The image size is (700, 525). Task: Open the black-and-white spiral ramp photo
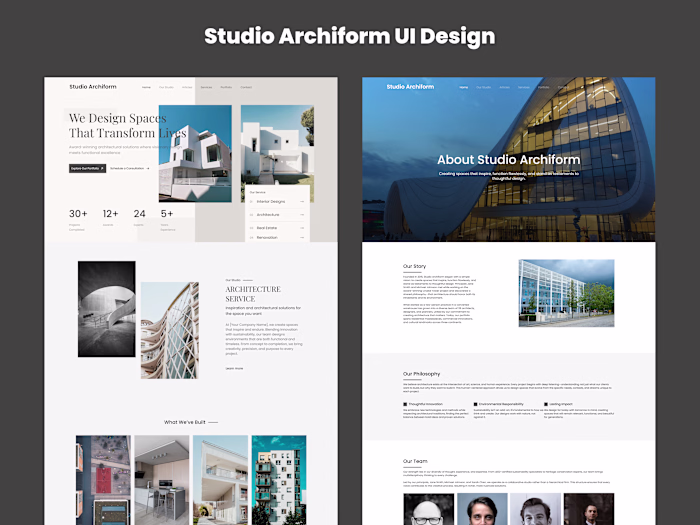point(107,309)
